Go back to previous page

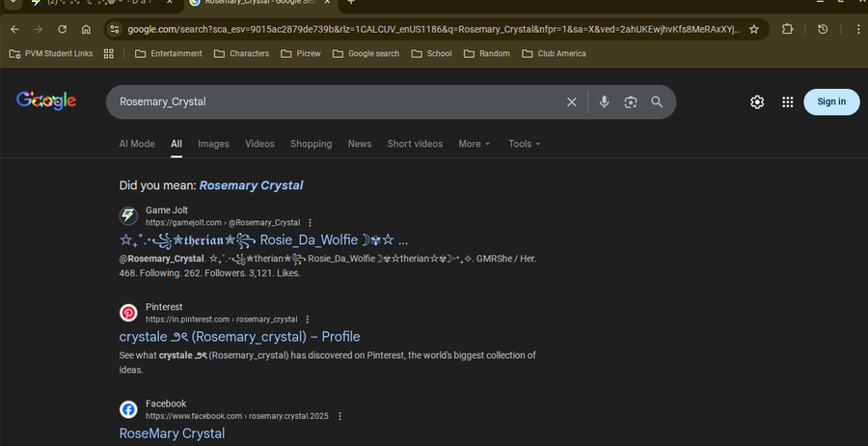pos(14,29)
